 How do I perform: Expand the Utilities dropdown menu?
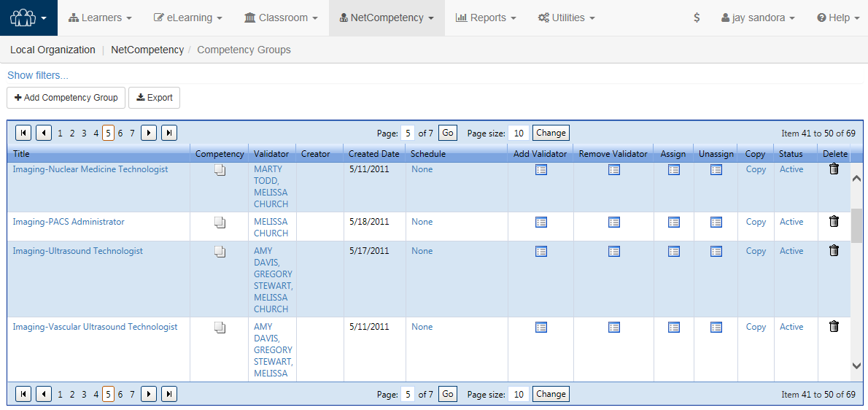pyautogui.click(x=566, y=18)
